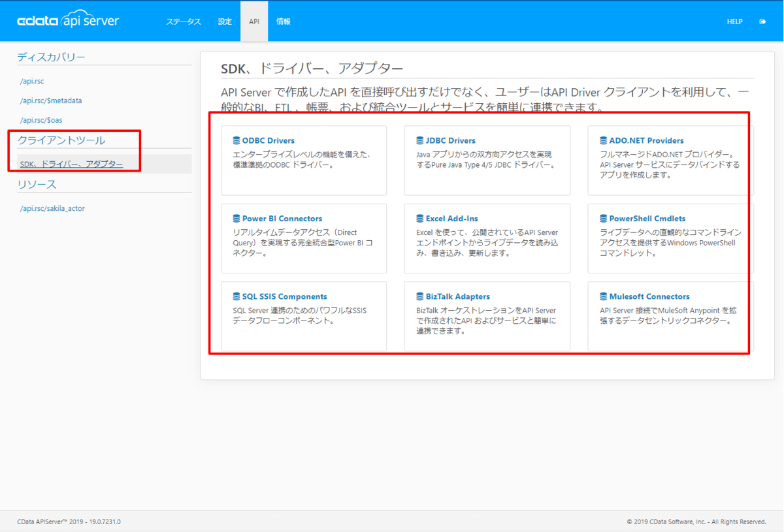Click the SSIS card description text
Screen dimensions: 784x532
pyautogui.click(x=300, y=316)
